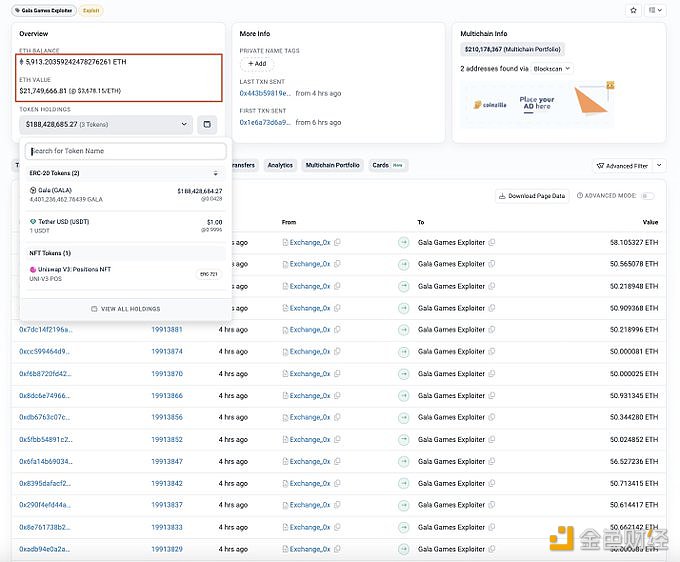Screen dimensions: 680x562
Task: Open last txn sent 0x443b59819e link
Action: (x=265, y=93)
